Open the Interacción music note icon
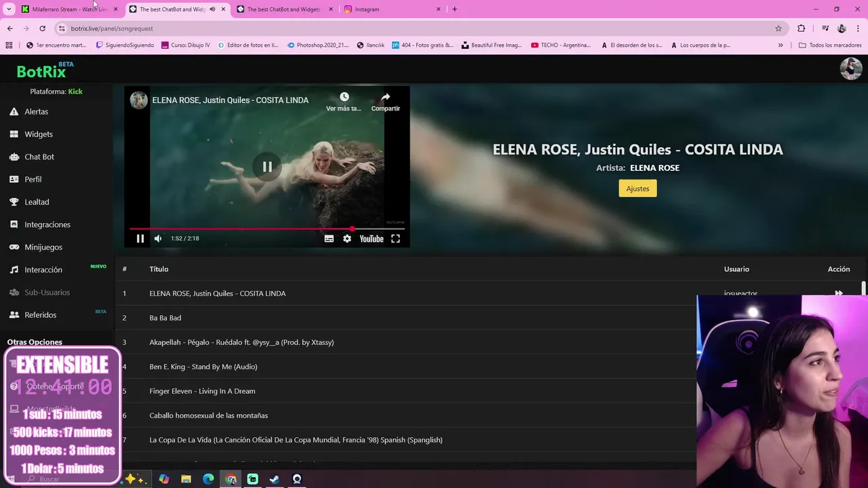Image resolution: width=868 pixels, height=488 pixels. [x=14, y=270]
